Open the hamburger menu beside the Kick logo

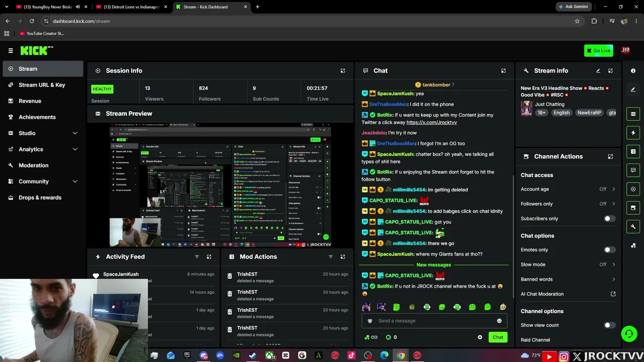tap(11, 50)
